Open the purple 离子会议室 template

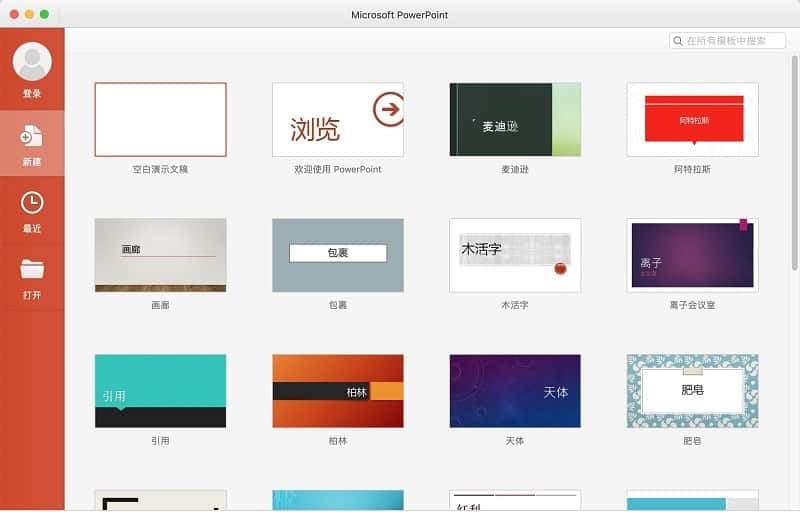pyautogui.click(x=692, y=255)
